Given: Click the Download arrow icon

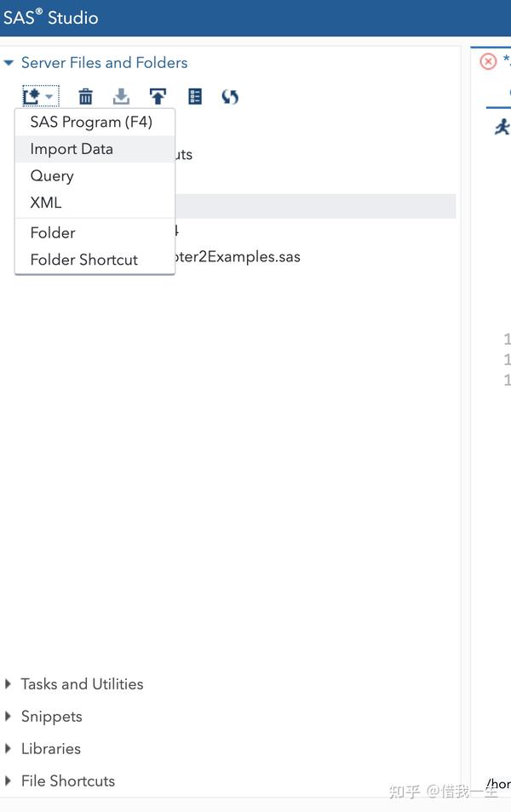Looking at the screenshot, I should coord(121,96).
